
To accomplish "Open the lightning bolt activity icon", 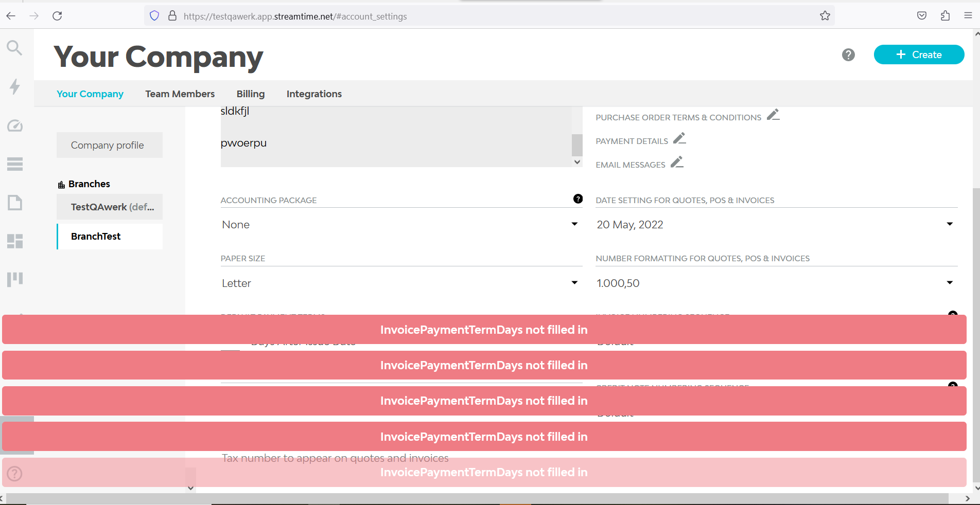I will [x=15, y=86].
